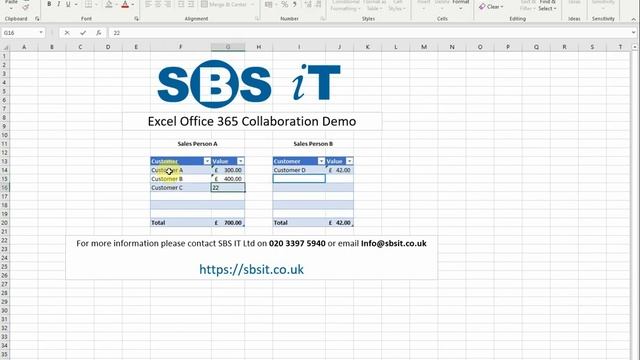Select the Customer A cell

181,170
